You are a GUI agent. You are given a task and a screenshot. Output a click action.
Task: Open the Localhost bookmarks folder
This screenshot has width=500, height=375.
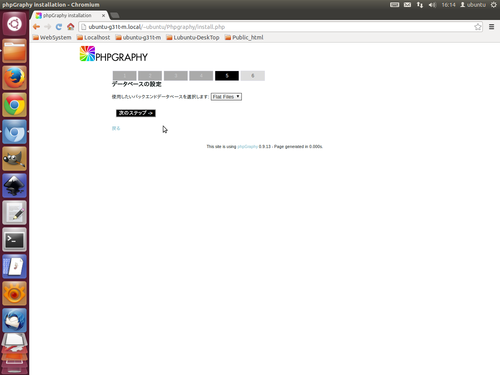click(x=93, y=37)
